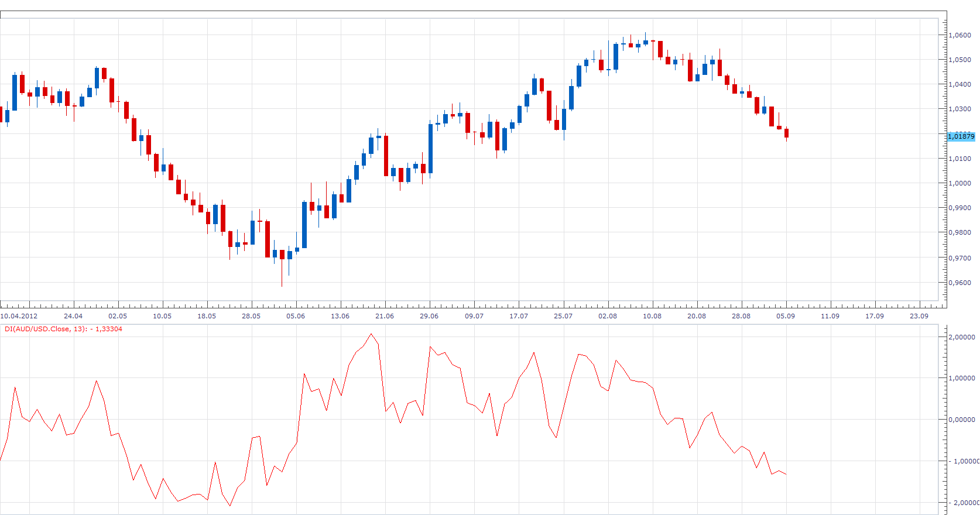Viewport: 980px width, 515px height.
Task: Click the DI(AUD/USD.Close, 13) indicator label
Action: tap(63, 329)
